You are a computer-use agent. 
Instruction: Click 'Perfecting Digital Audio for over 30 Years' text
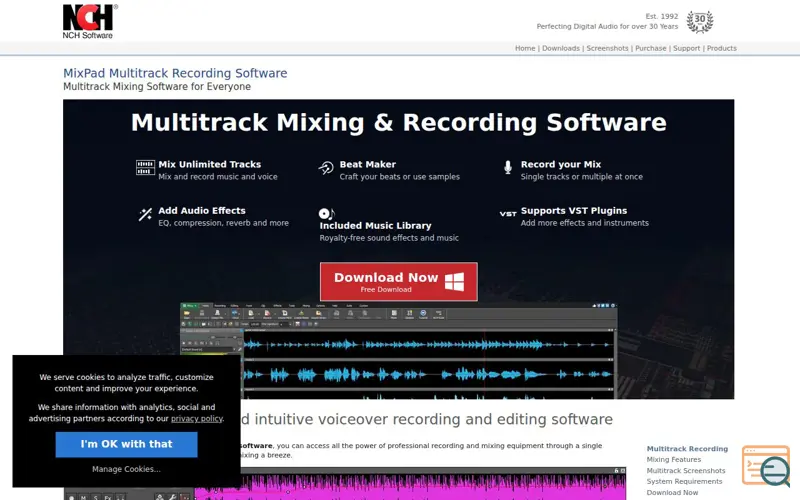[607, 27]
